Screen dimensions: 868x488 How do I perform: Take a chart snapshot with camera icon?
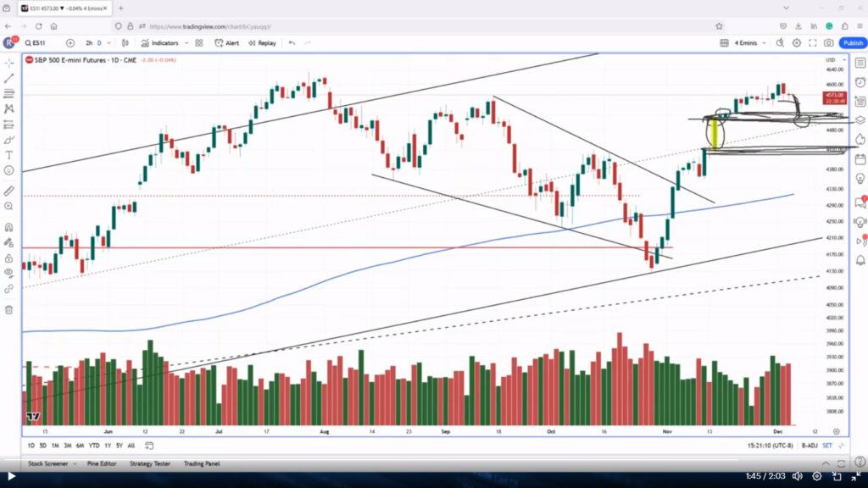[x=828, y=43]
